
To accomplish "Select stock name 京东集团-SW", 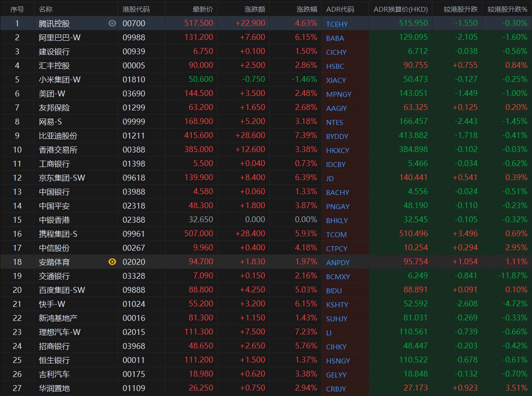I will 62,178.
